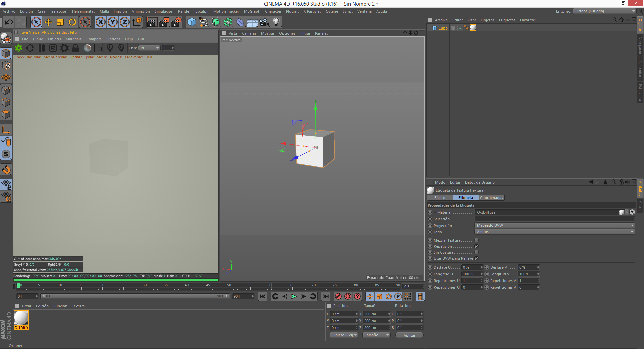
Task: Toggle the Autokeying button
Action: pyautogui.click(x=348, y=296)
